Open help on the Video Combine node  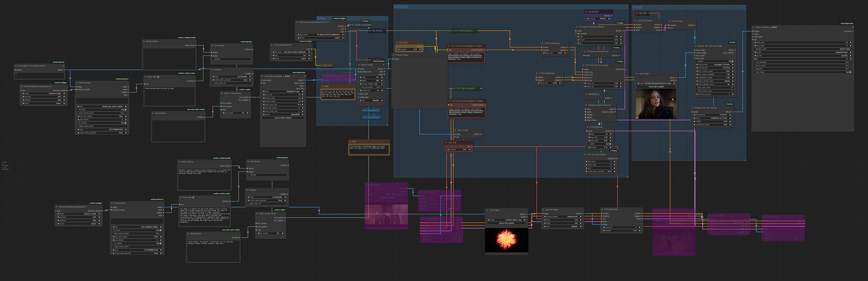(x=853, y=27)
